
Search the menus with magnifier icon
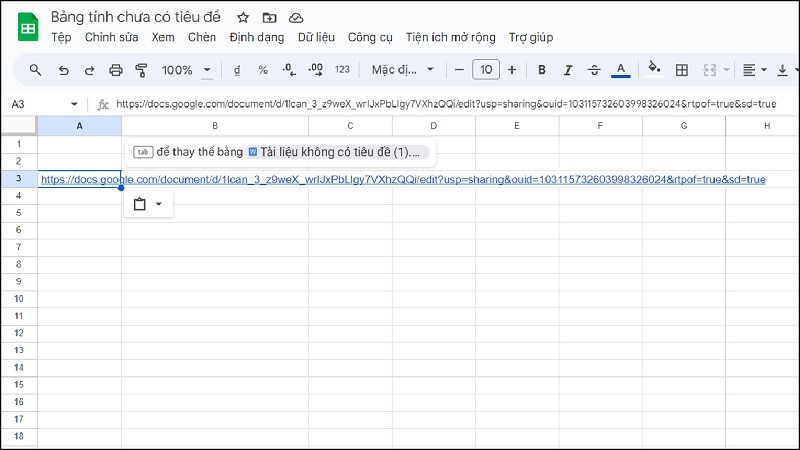35,70
